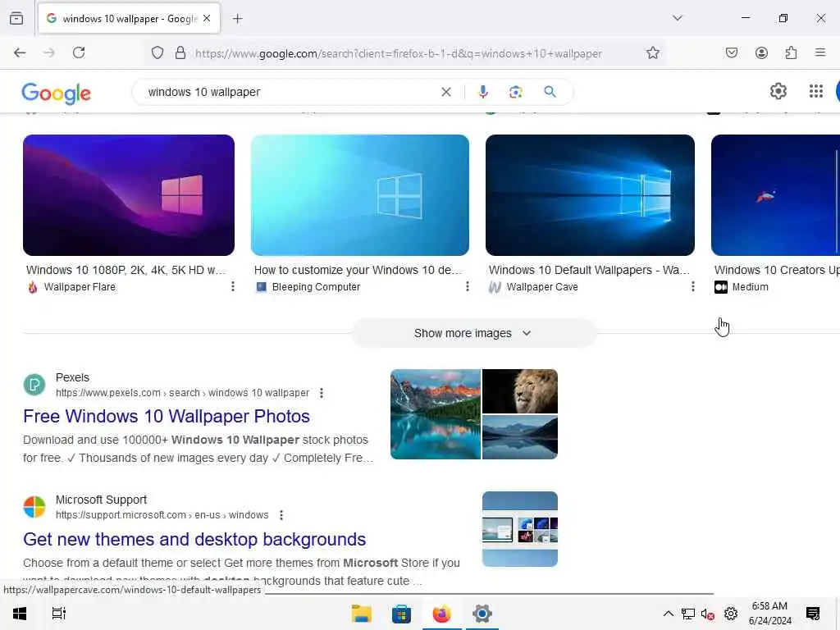Open Free Windows 10 Wallpaper Photos result
Image resolution: width=840 pixels, height=630 pixels.
167,416
